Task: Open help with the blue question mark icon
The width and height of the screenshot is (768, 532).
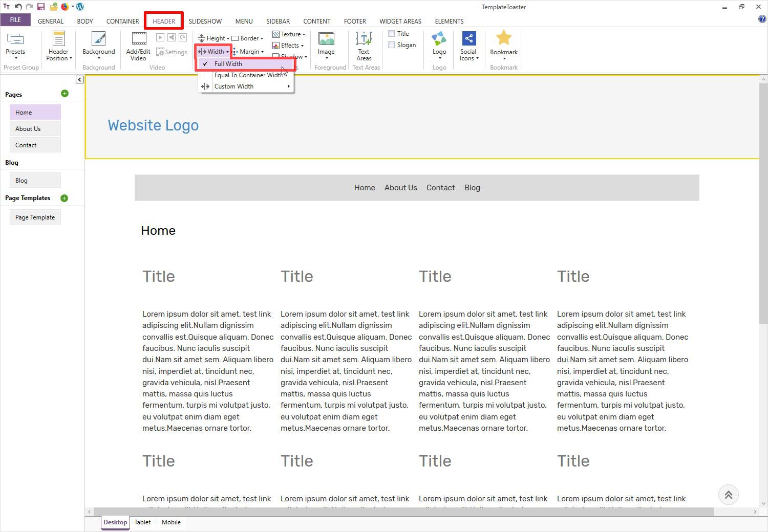Action: coord(762,19)
